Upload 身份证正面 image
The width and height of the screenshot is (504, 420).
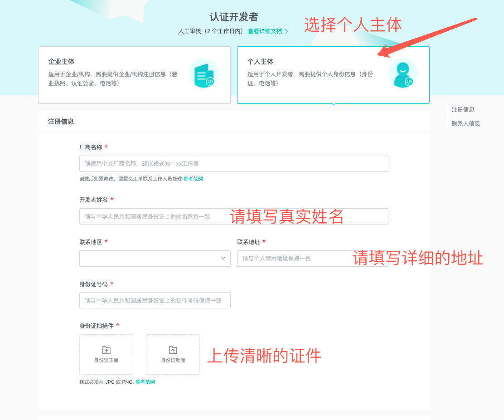(x=107, y=354)
